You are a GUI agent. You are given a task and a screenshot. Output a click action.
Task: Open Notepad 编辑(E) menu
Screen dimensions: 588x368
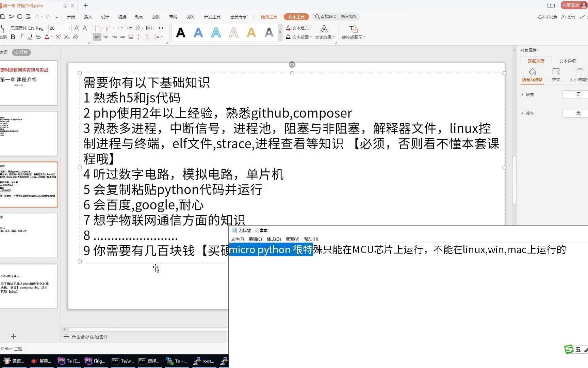click(255, 239)
